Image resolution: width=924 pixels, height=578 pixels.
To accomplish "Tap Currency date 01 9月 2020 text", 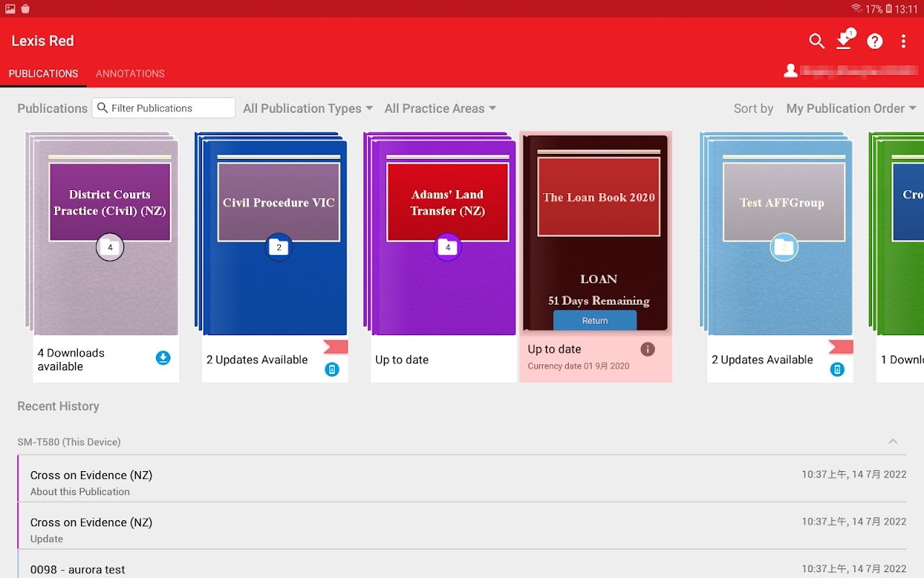I will point(578,366).
